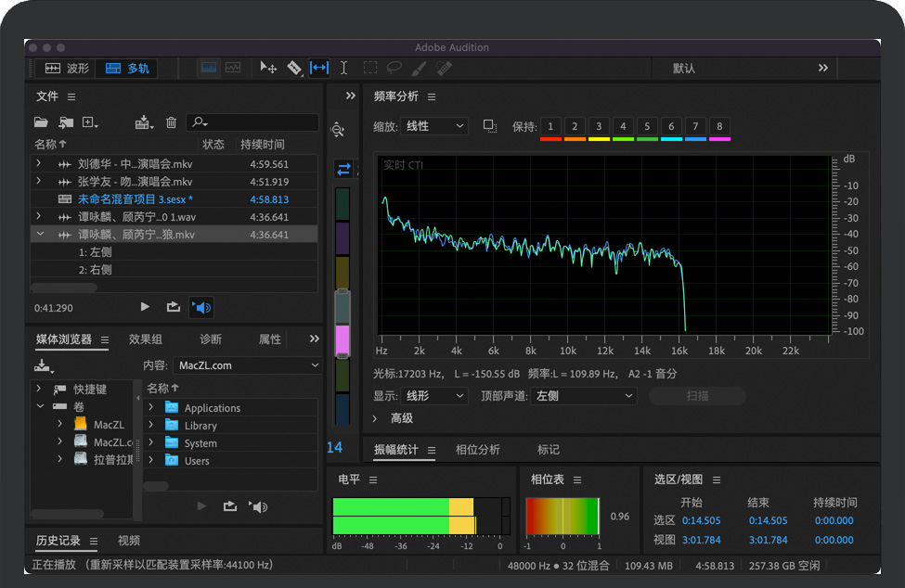This screenshot has width=905, height=588.
Task: Switch to 波形 waveform view
Action: coord(66,69)
